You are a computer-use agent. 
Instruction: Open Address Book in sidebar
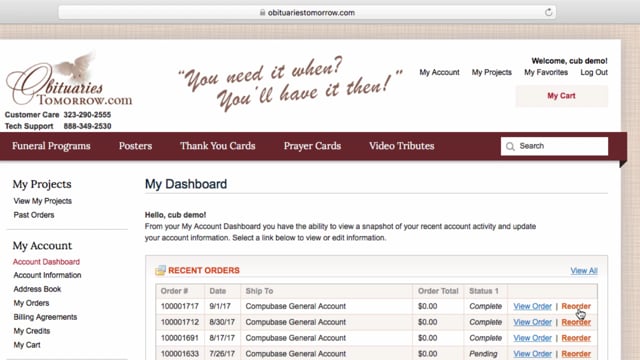pos(37,289)
